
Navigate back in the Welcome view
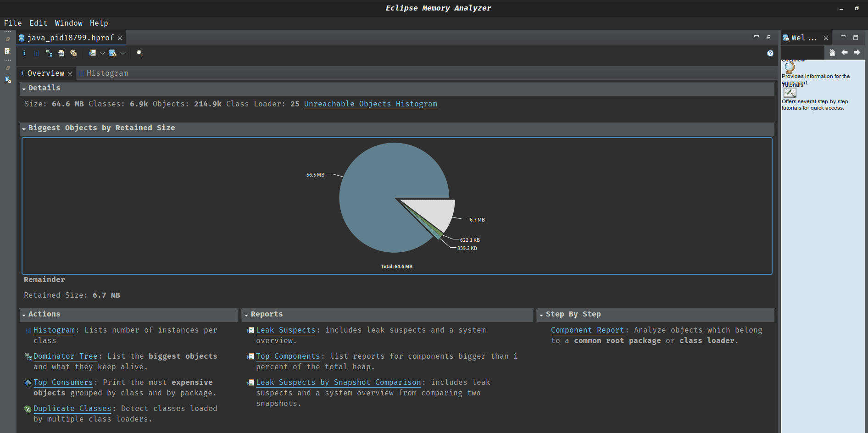click(x=845, y=52)
